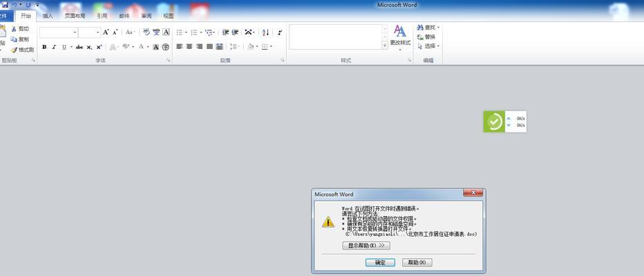644x276 pixels.
Task: Apply the Font Color A button
Action: click(141, 47)
